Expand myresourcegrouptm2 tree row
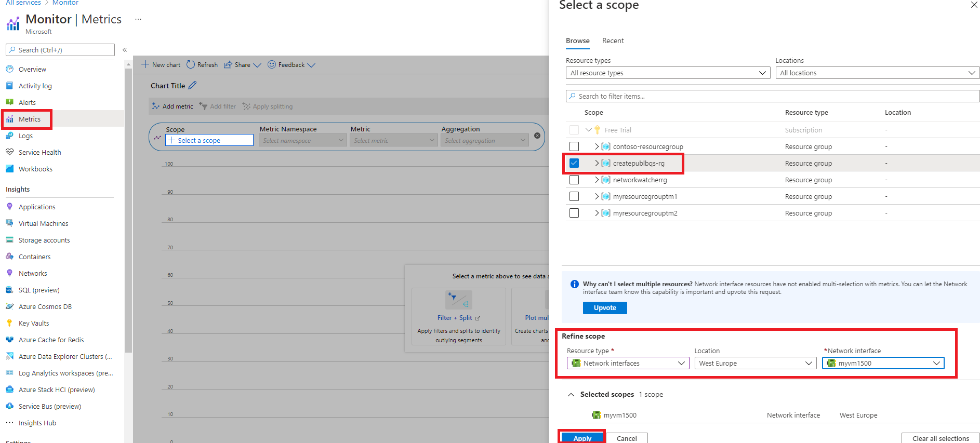This screenshot has height=443, width=980. click(x=597, y=213)
